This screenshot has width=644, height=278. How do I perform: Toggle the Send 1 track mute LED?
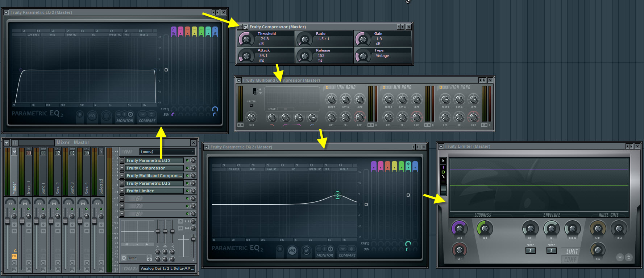coord(43,209)
